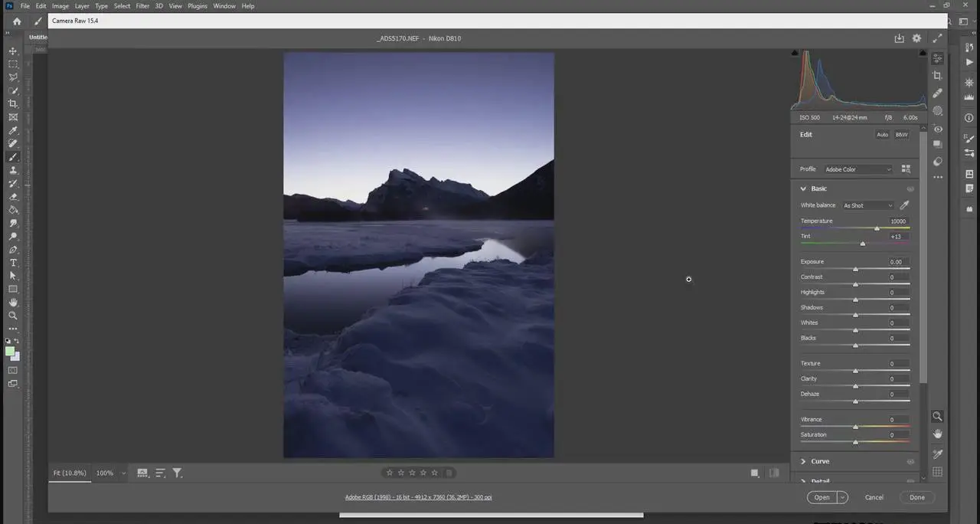Toggle full screen mode in Camera Raw
The image size is (980, 524).
[x=937, y=38]
